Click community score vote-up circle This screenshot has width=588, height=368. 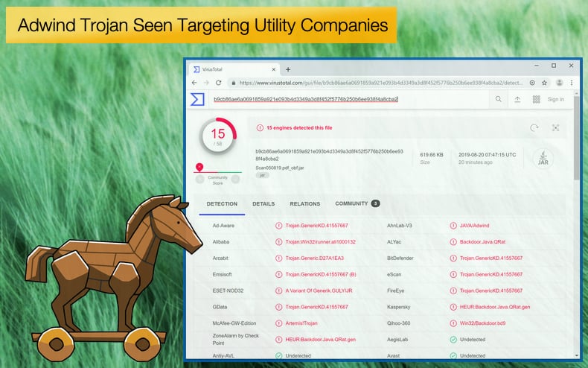click(235, 179)
